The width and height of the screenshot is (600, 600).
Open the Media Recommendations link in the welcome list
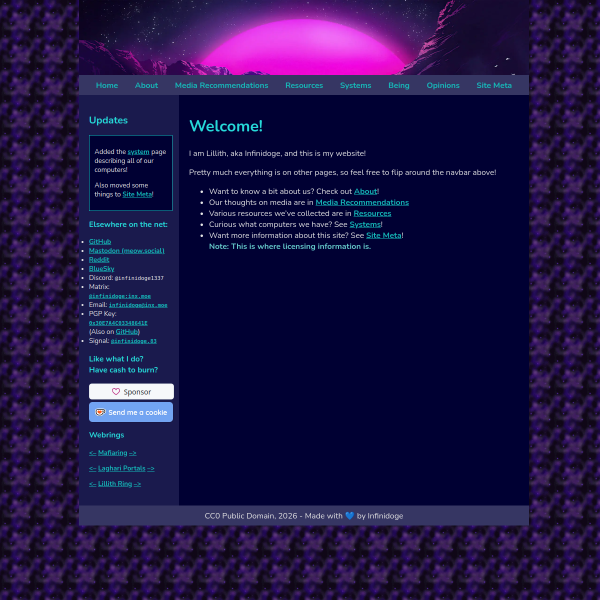(x=362, y=202)
